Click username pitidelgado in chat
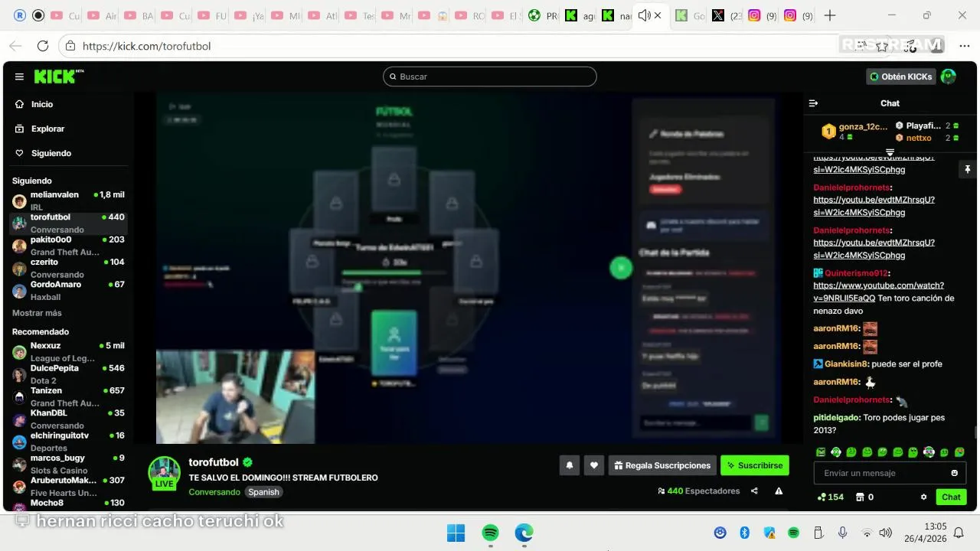The width and height of the screenshot is (980, 551). click(x=835, y=419)
